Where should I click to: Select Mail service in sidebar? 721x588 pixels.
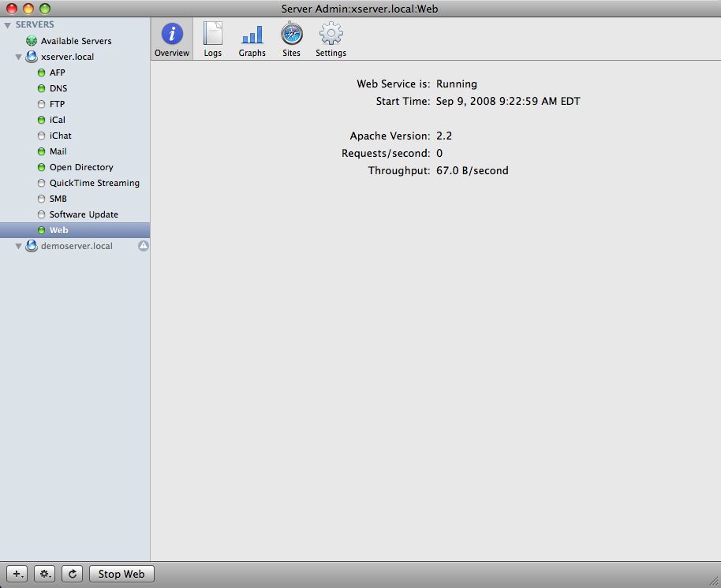[x=58, y=151]
